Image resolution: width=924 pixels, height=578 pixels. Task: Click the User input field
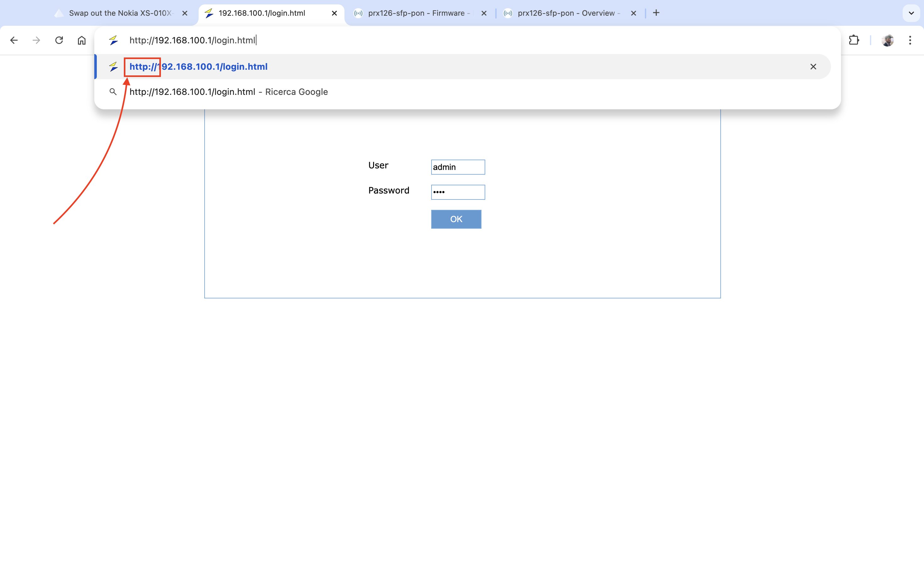tap(458, 167)
